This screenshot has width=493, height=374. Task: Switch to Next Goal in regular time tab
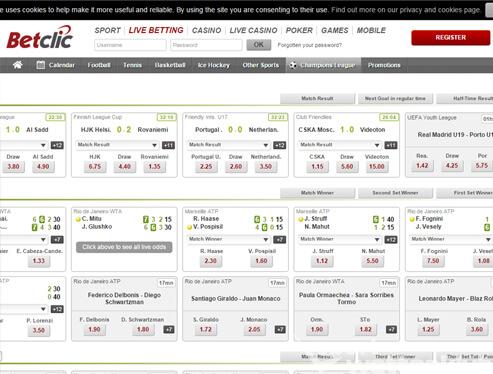(x=395, y=99)
